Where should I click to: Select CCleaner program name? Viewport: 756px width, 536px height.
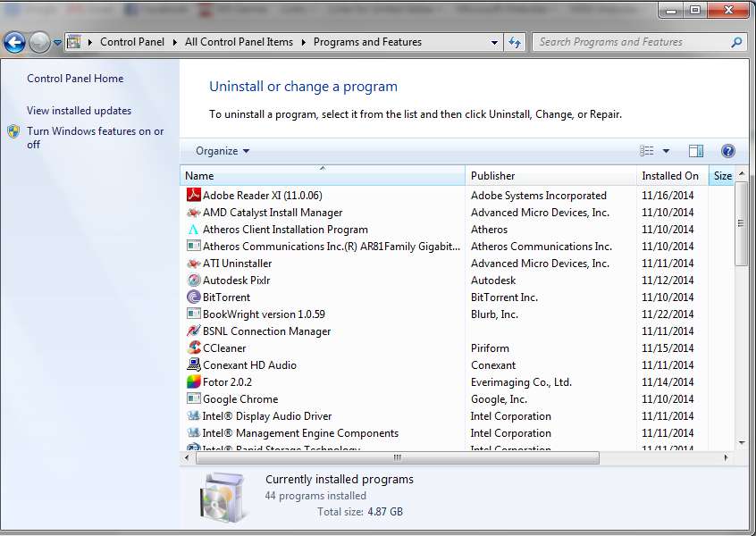[x=224, y=348]
